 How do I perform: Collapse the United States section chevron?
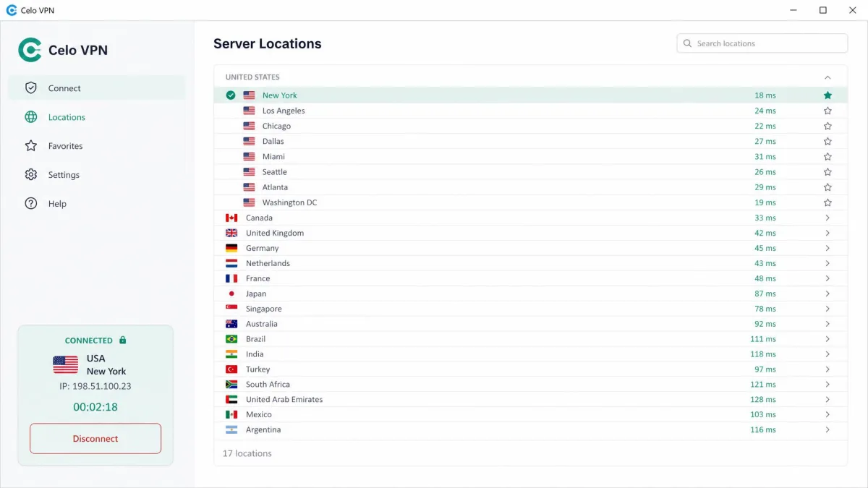pyautogui.click(x=827, y=77)
